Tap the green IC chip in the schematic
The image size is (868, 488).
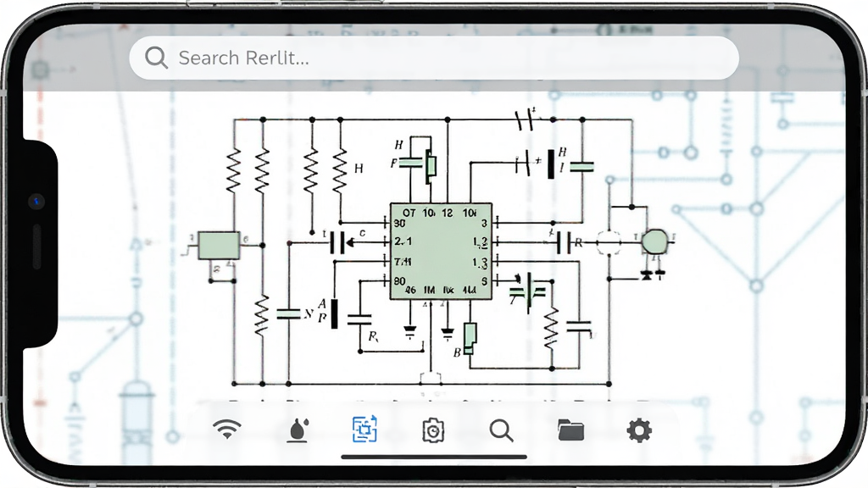pos(441,251)
